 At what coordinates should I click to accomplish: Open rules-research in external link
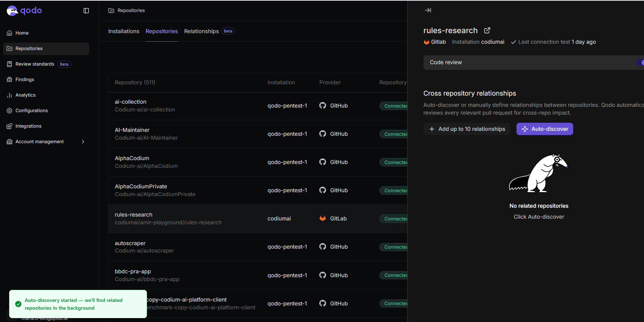(x=487, y=30)
